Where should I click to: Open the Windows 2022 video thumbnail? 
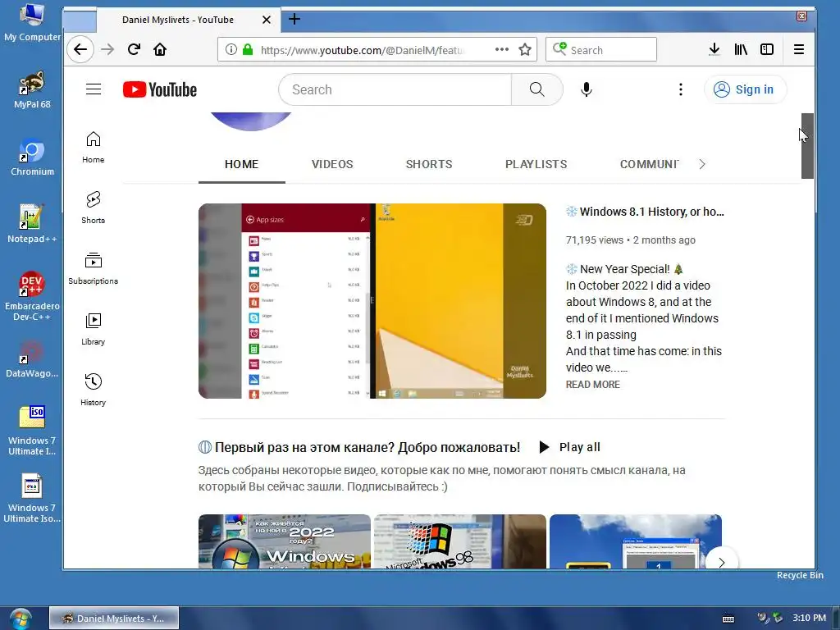coord(285,541)
